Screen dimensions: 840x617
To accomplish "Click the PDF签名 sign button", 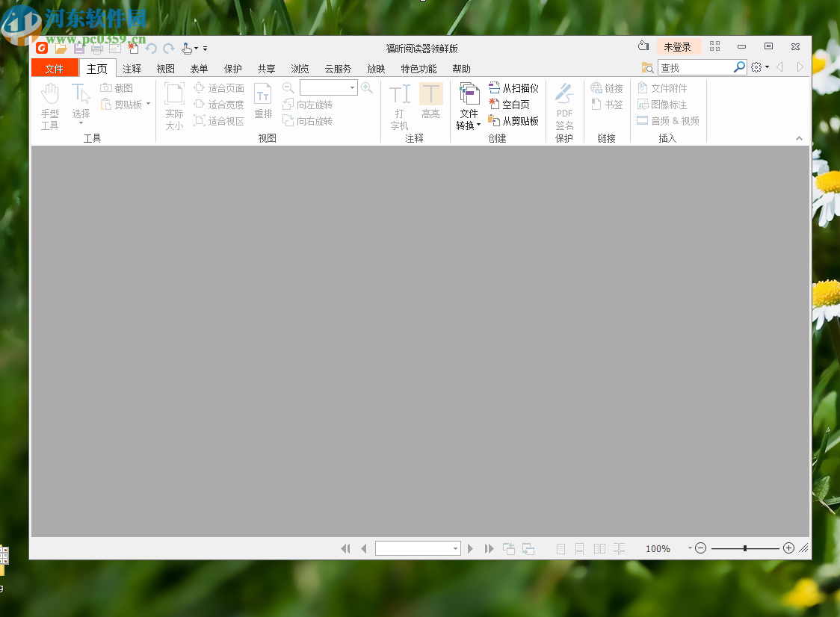I will 565,107.
